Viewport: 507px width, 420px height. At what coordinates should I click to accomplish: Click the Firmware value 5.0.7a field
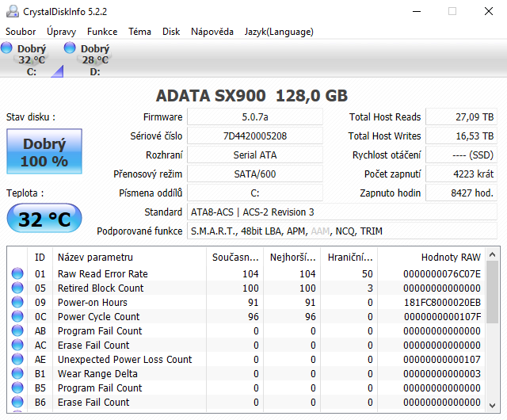(x=255, y=116)
